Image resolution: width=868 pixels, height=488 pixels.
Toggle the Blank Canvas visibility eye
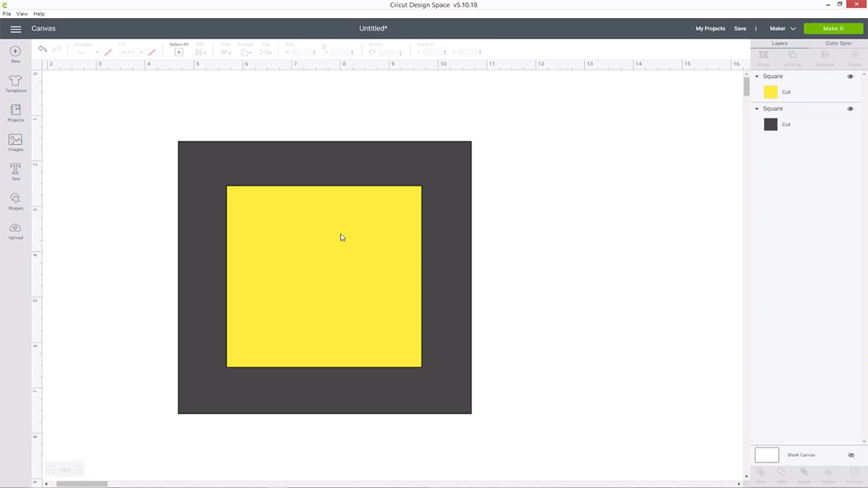click(851, 455)
